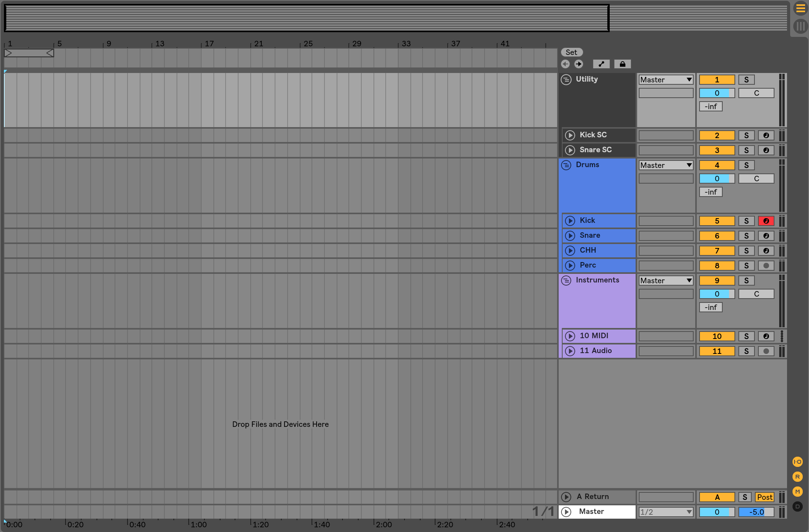
Task: Open Utility output routing Master dropdown
Action: (666, 80)
